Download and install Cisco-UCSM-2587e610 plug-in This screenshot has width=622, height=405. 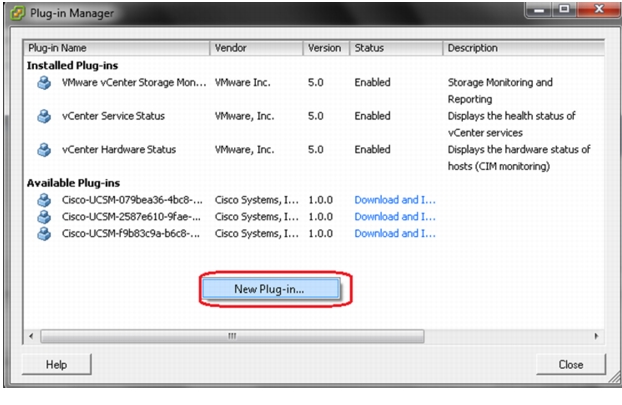[395, 217]
